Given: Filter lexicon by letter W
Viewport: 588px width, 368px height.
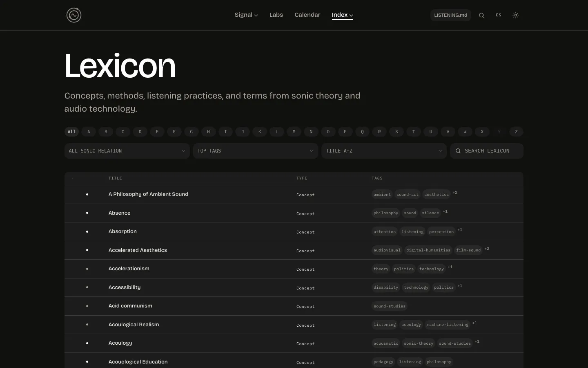Looking at the screenshot, I should [x=465, y=132].
